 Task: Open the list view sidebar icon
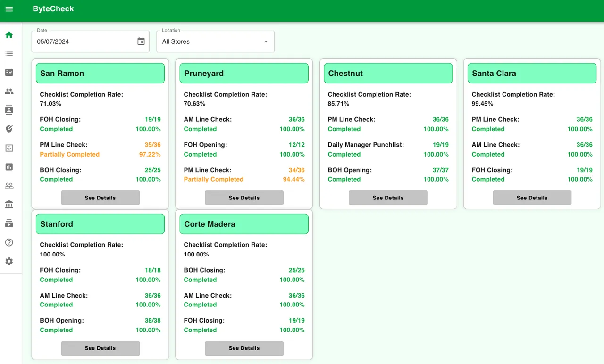[9, 54]
